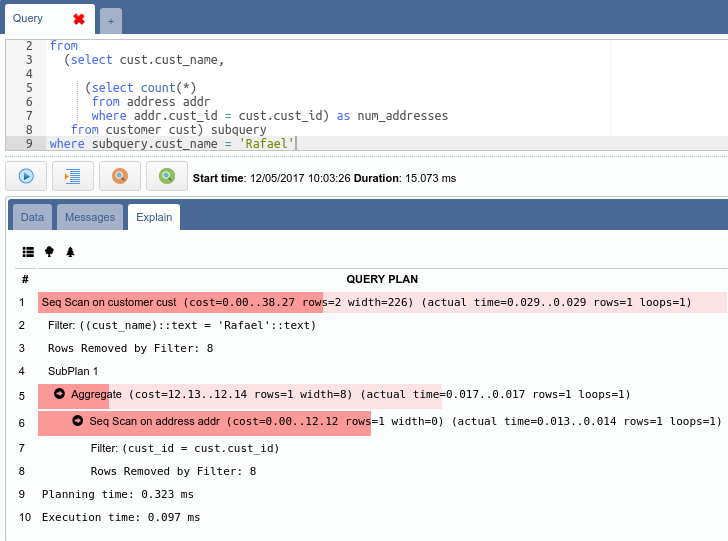Select the Execution time row

121,517
